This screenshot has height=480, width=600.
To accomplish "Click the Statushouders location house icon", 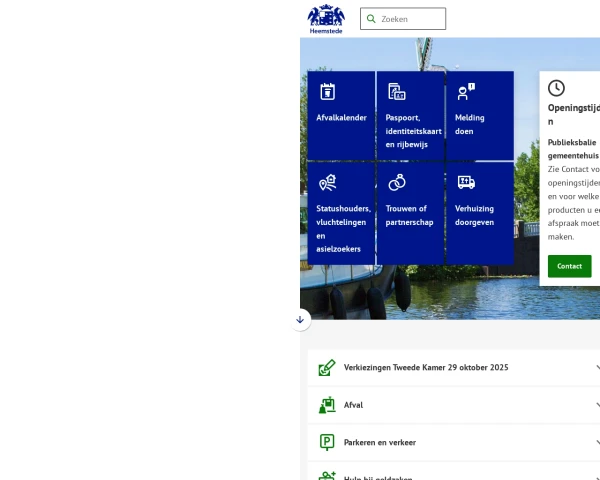I will point(327,182).
